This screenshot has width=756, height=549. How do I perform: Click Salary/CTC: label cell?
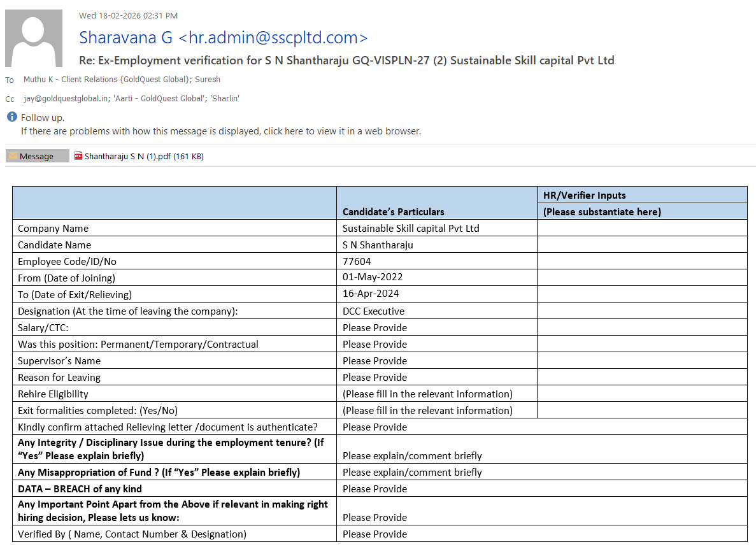point(175,328)
